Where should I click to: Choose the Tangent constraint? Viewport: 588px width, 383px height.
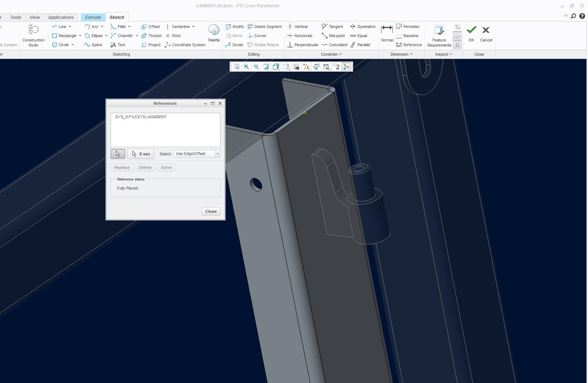332,27
